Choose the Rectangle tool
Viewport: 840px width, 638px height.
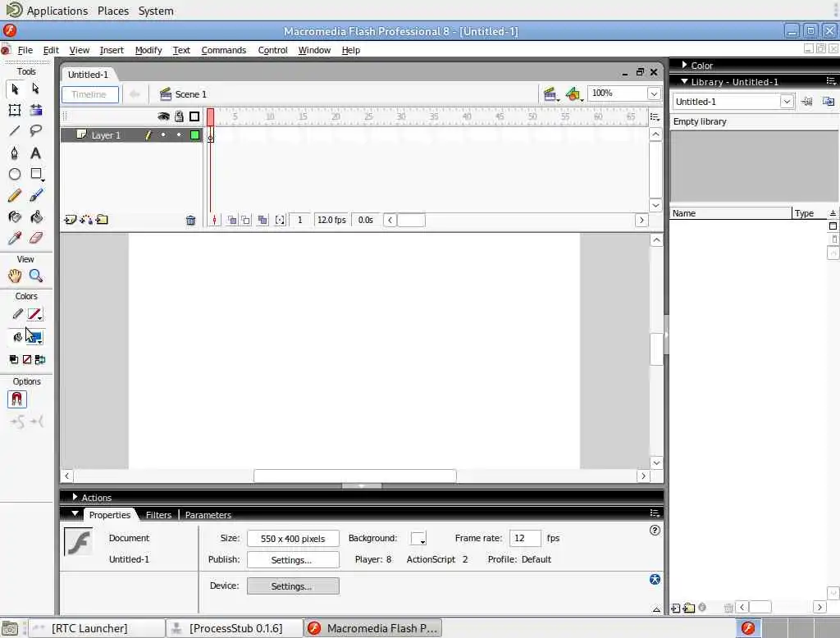point(36,174)
